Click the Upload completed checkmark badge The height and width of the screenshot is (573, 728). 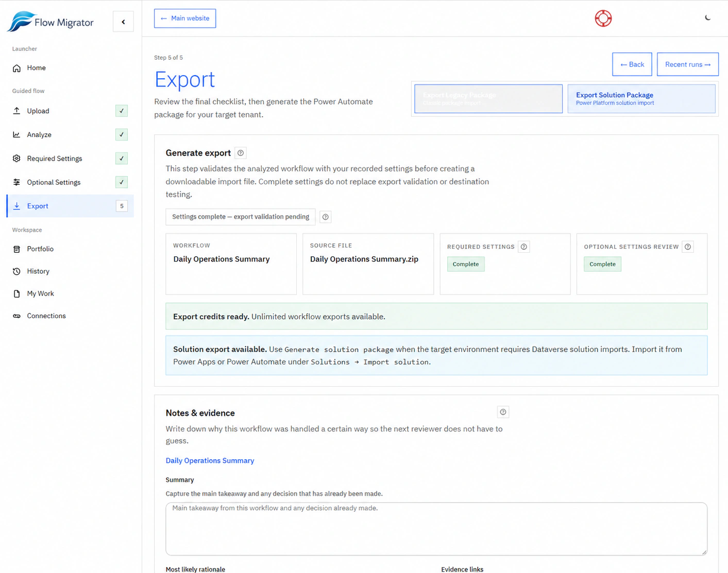click(122, 111)
